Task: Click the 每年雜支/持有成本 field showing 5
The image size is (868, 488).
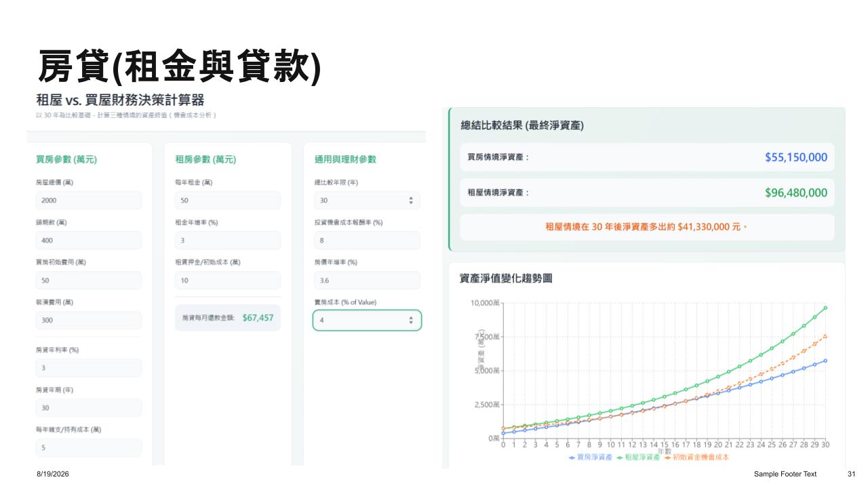Action: [89, 448]
